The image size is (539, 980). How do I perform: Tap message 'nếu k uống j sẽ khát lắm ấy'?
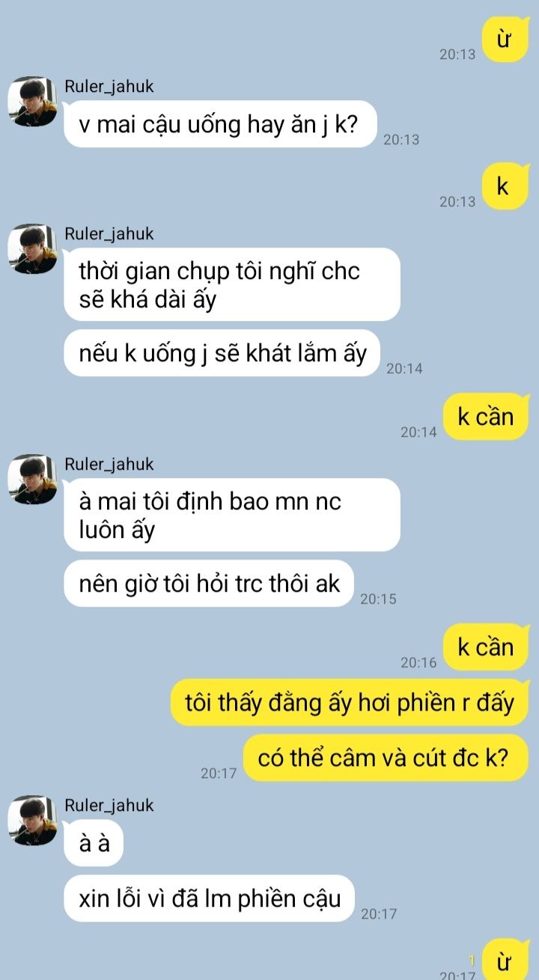click(x=222, y=353)
